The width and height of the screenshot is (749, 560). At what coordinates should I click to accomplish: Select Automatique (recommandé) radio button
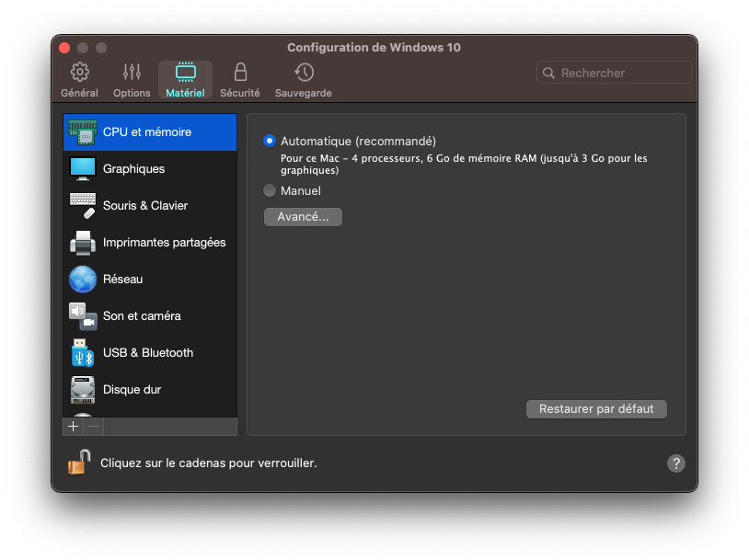pos(270,141)
